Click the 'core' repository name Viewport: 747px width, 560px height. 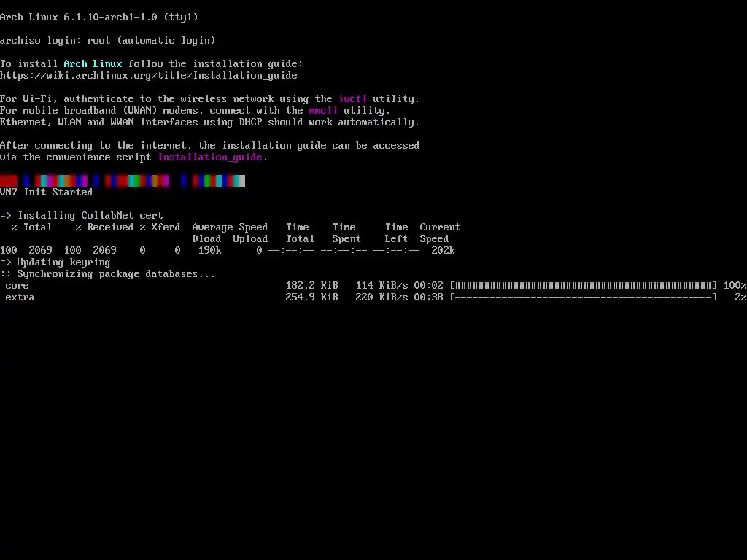point(18,286)
